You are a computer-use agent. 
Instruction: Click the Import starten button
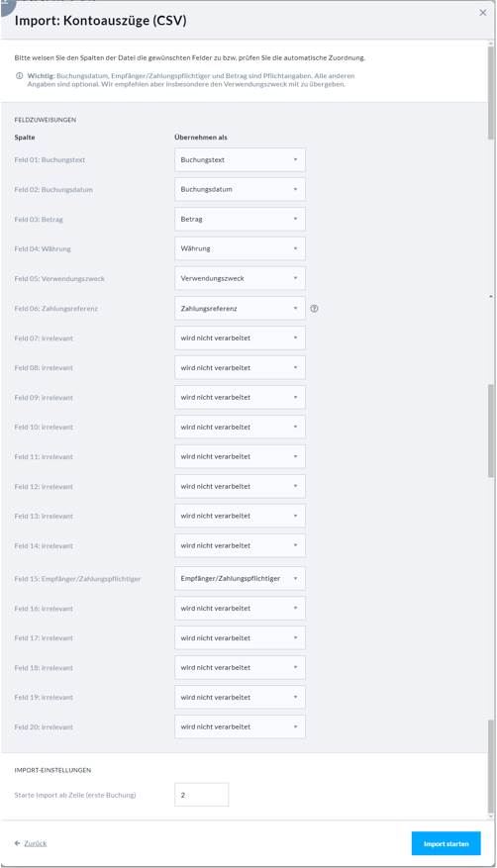447,843
